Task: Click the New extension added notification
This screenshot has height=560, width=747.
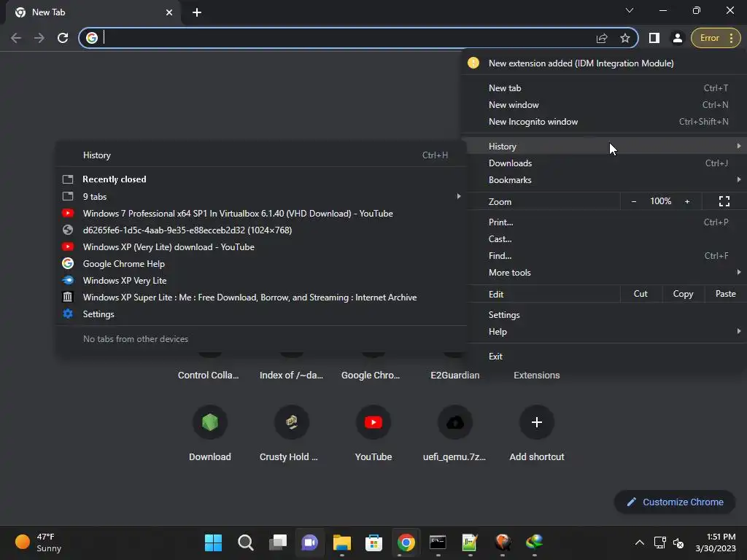Action: pos(604,63)
